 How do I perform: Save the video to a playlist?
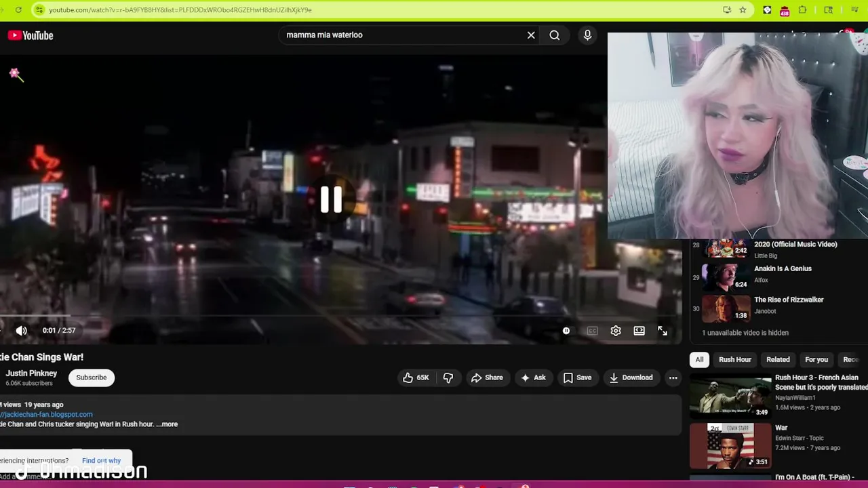coord(578,378)
